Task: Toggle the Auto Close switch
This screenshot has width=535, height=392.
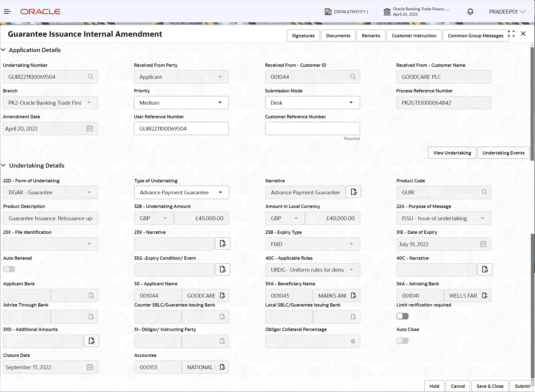Action: click(402, 341)
